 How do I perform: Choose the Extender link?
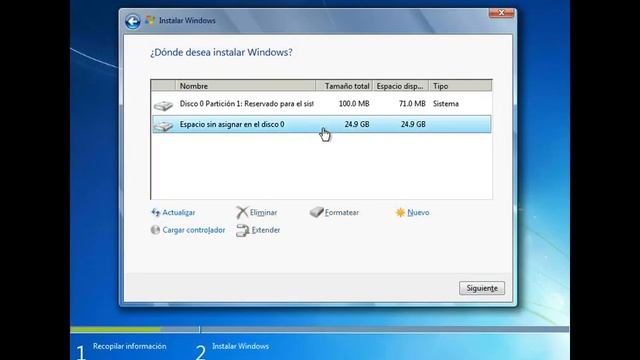pyautogui.click(x=266, y=230)
